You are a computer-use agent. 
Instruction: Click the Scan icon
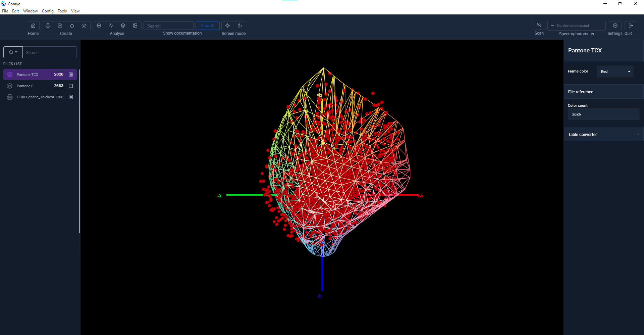pos(539,26)
